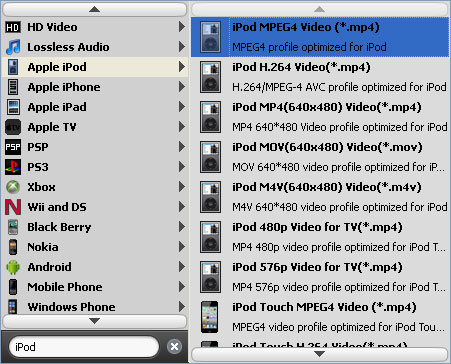The image size is (451, 364).
Task: Open the Wii and DS category
Action: (95, 207)
